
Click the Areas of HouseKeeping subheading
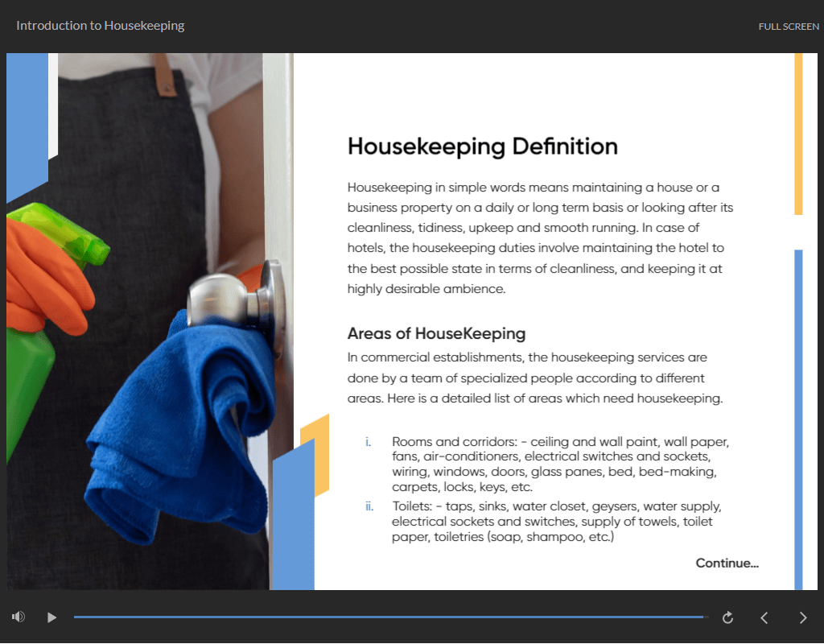[x=436, y=333]
